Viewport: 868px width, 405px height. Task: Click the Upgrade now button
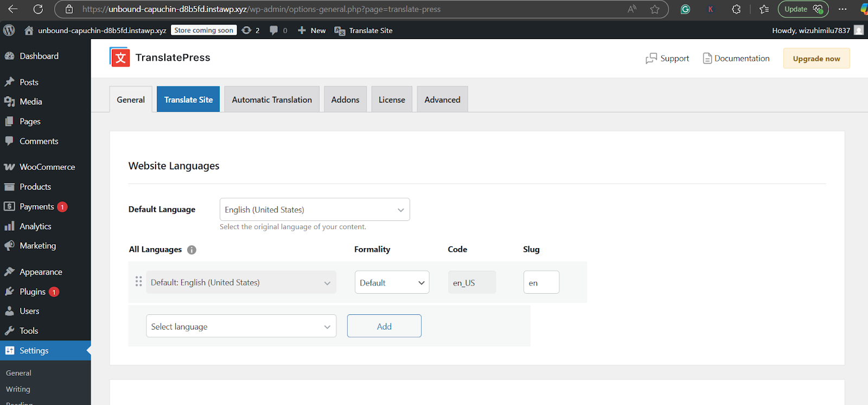[816, 59]
